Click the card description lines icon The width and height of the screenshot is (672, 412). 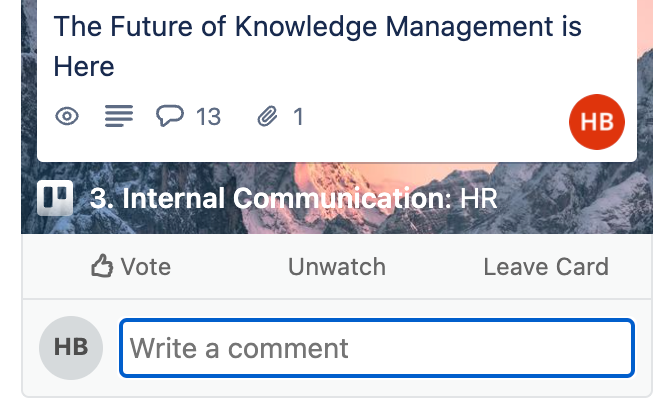tap(119, 117)
